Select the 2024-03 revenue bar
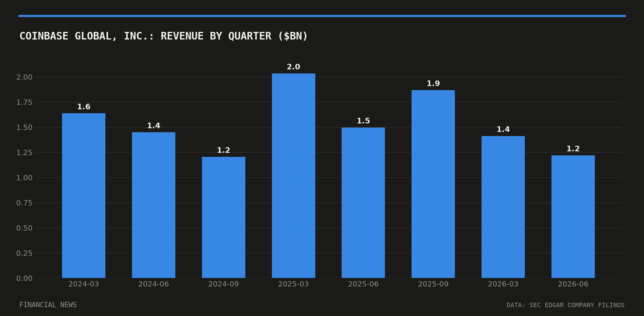This screenshot has height=316, width=644. [84, 195]
